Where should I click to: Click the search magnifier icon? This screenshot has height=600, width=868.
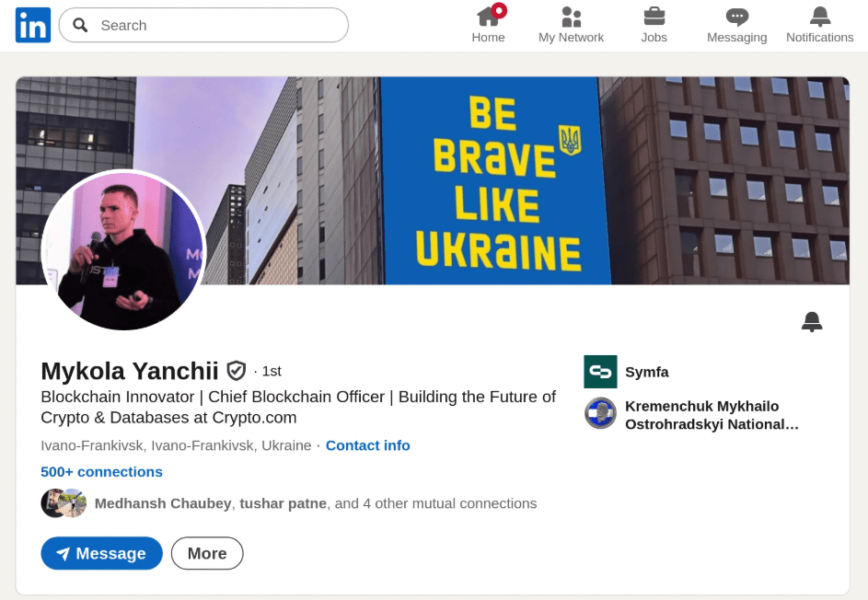(x=80, y=25)
